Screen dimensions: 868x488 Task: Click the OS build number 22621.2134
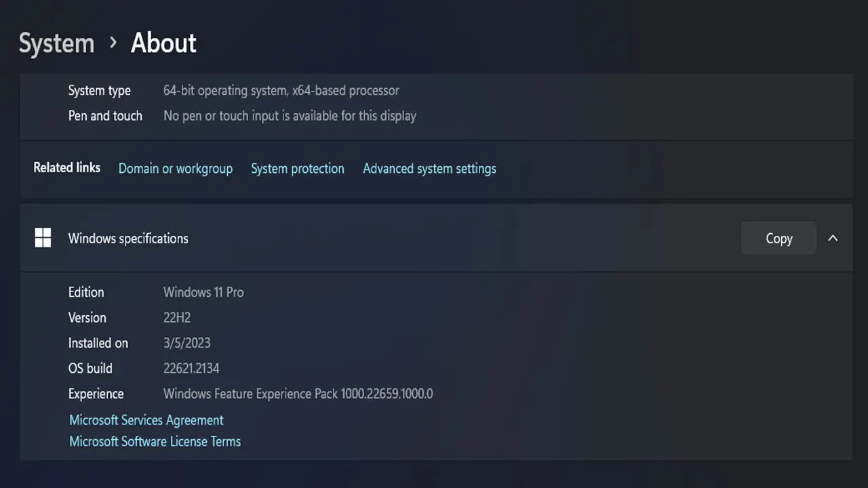pos(191,369)
